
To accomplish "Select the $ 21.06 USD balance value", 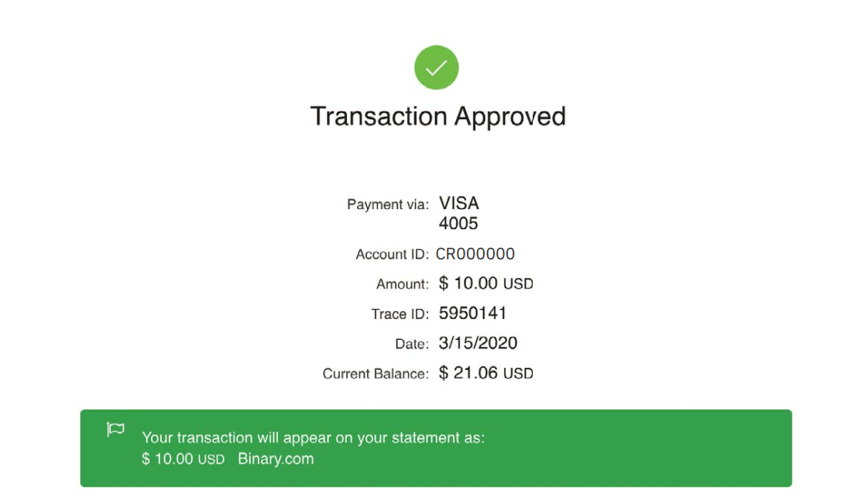I will [x=485, y=373].
